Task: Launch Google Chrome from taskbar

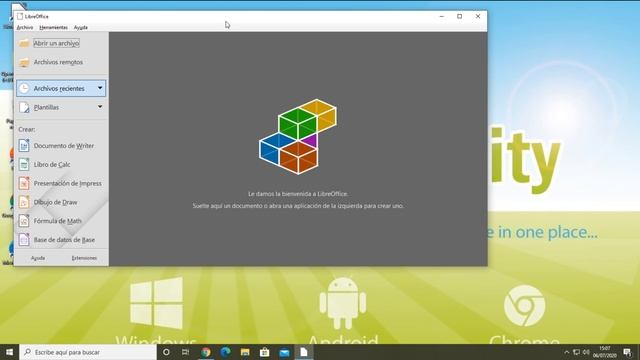Action: pos(206,352)
